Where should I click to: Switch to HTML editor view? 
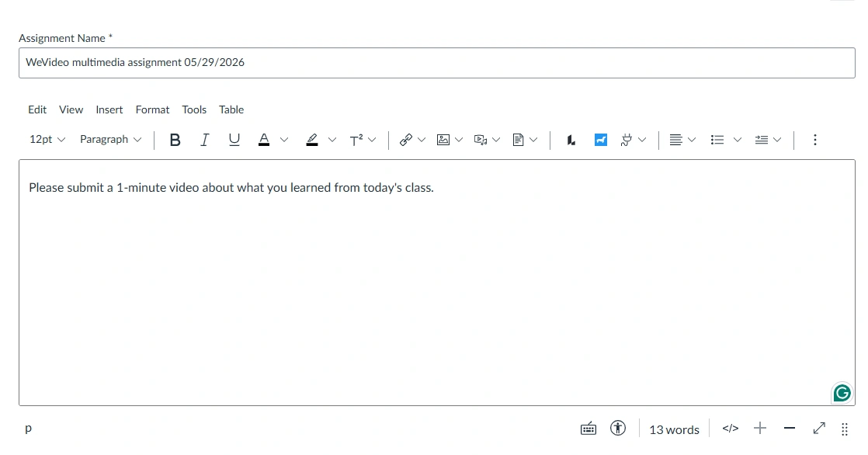click(x=730, y=429)
